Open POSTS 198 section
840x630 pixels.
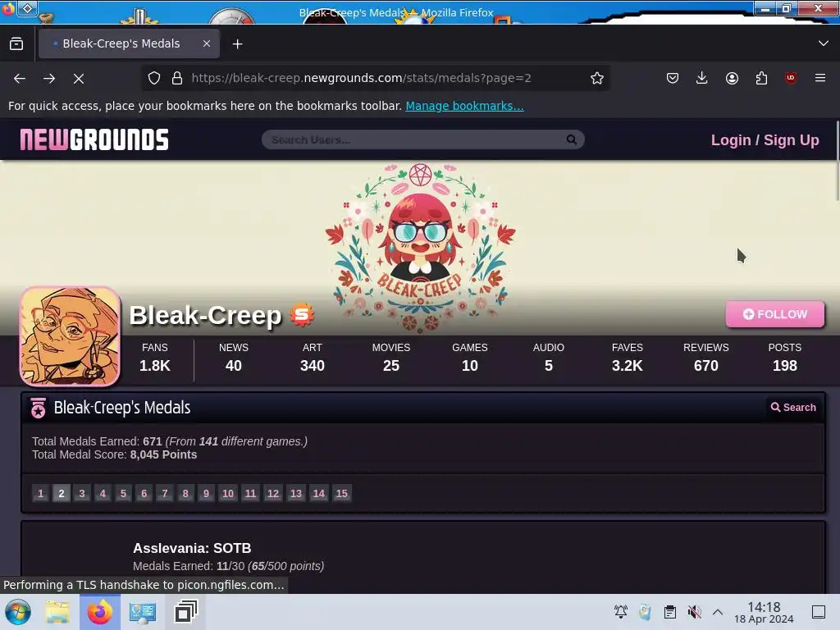(785, 358)
